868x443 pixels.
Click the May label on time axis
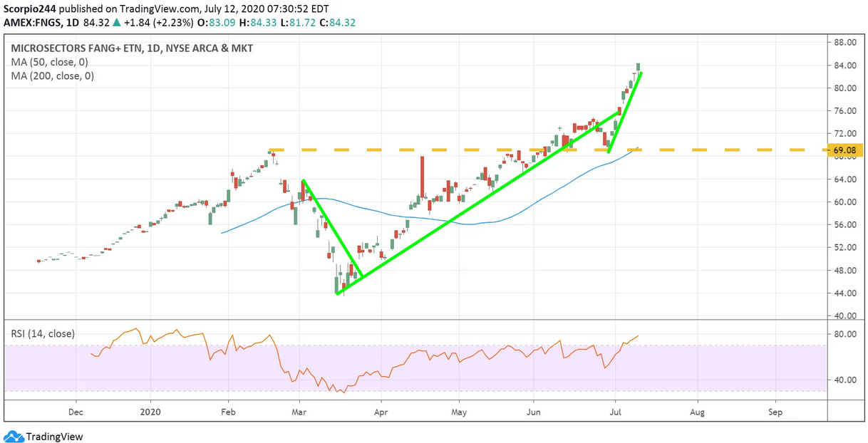click(459, 412)
